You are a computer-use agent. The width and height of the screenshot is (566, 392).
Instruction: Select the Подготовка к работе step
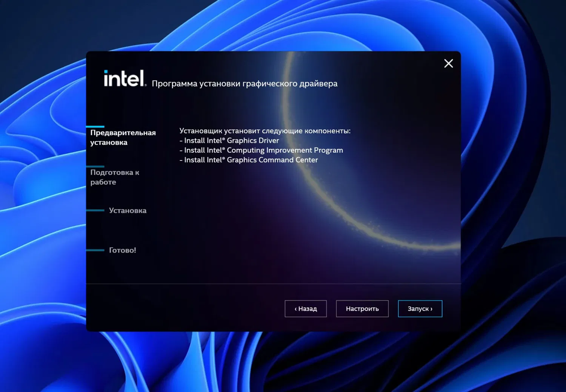(x=115, y=177)
